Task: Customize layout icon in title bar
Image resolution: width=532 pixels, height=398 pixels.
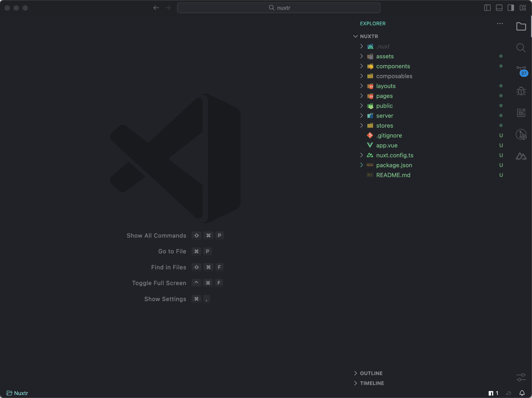Action: (523, 8)
